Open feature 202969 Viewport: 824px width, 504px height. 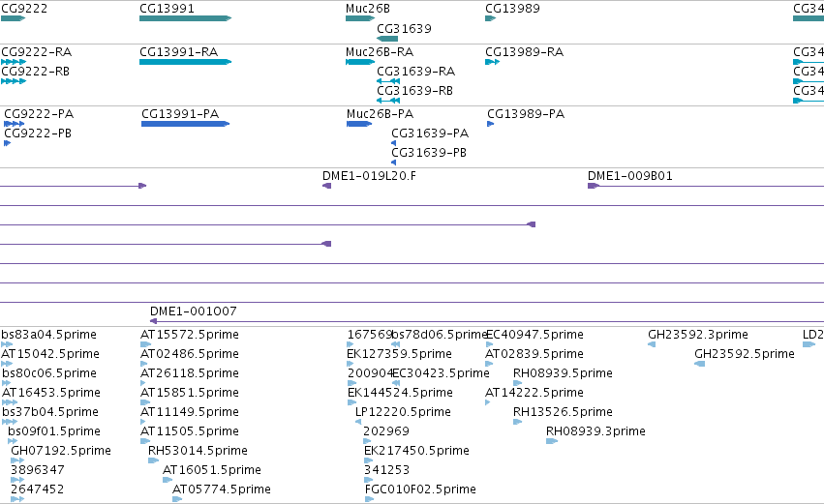point(385,431)
